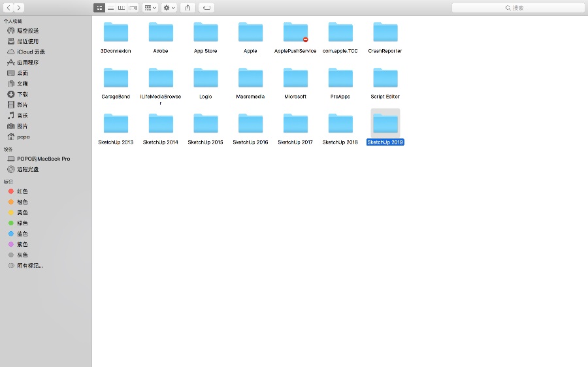588x367 pixels.
Task: Go back with the left arrow button
Action: tap(8, 7)
